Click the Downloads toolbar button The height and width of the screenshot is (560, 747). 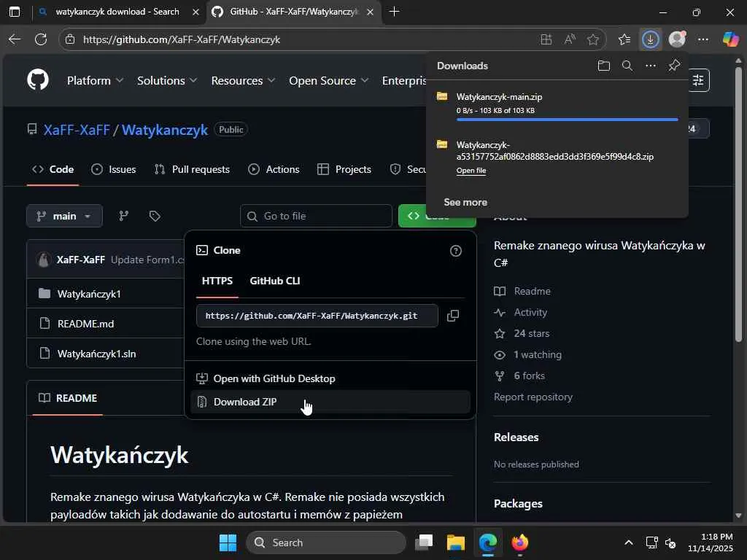click(650, 39)
